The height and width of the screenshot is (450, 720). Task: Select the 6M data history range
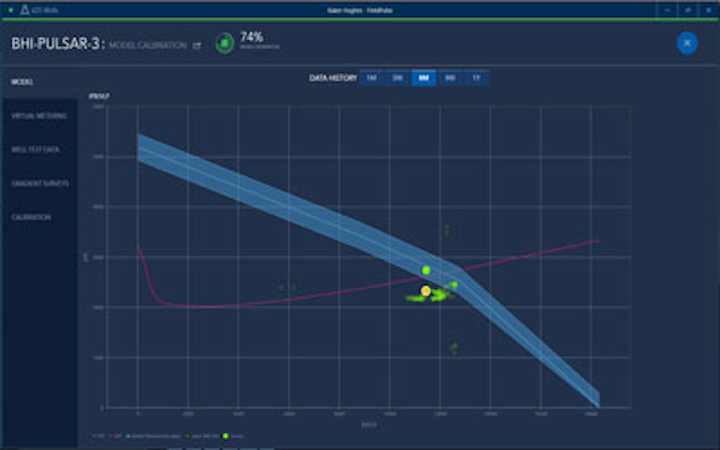[x=424, y=78]
